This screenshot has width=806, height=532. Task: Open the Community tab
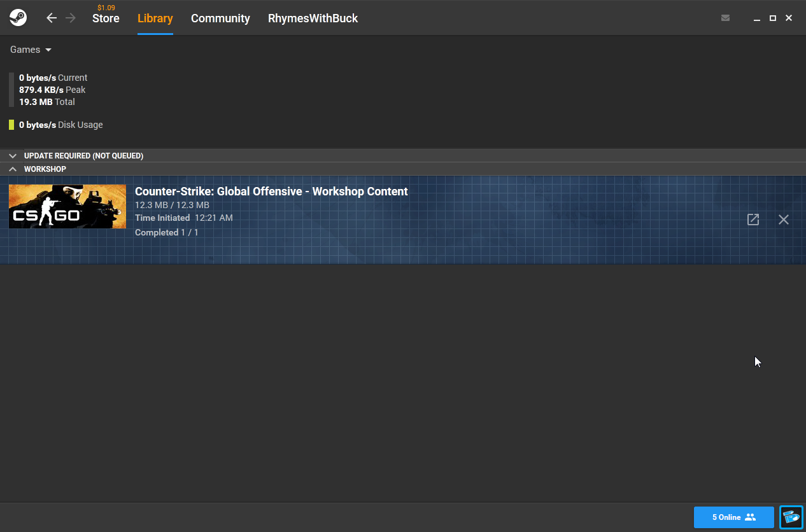click(220, 18)
